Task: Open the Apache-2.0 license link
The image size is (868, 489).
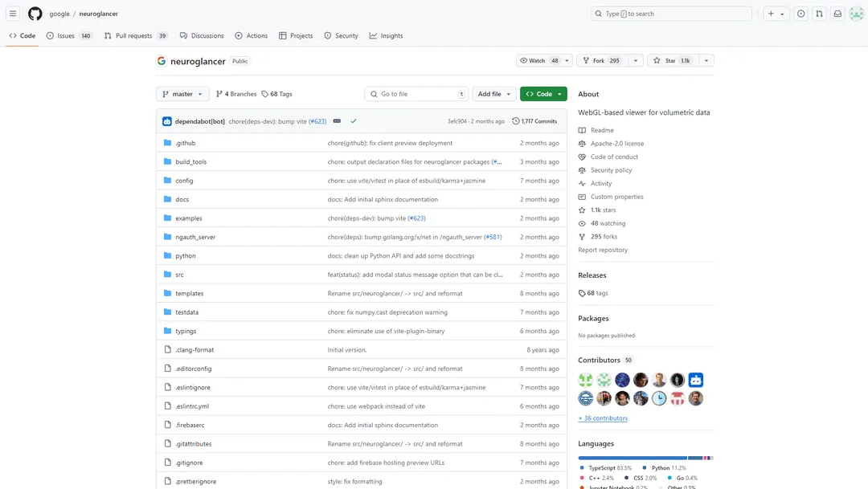Action: (616, 143)
